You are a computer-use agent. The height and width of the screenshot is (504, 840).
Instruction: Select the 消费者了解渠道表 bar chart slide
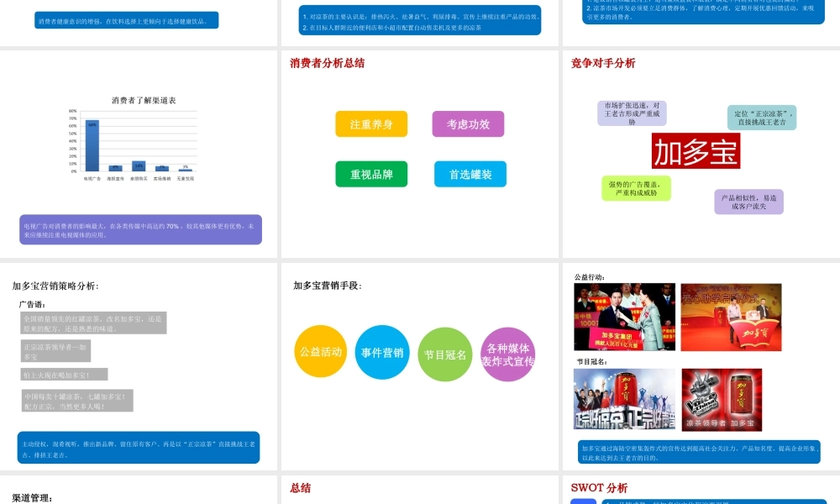pos(139,154)
